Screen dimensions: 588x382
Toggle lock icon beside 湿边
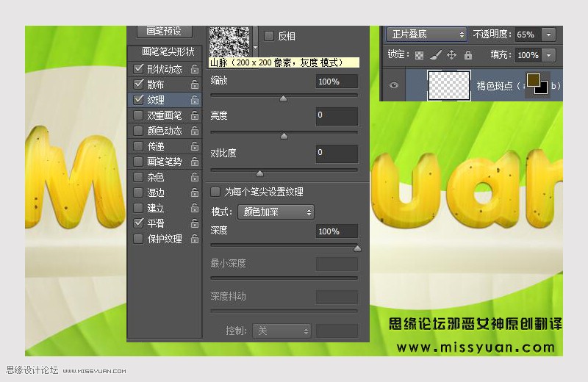click(x=195, y=192)
